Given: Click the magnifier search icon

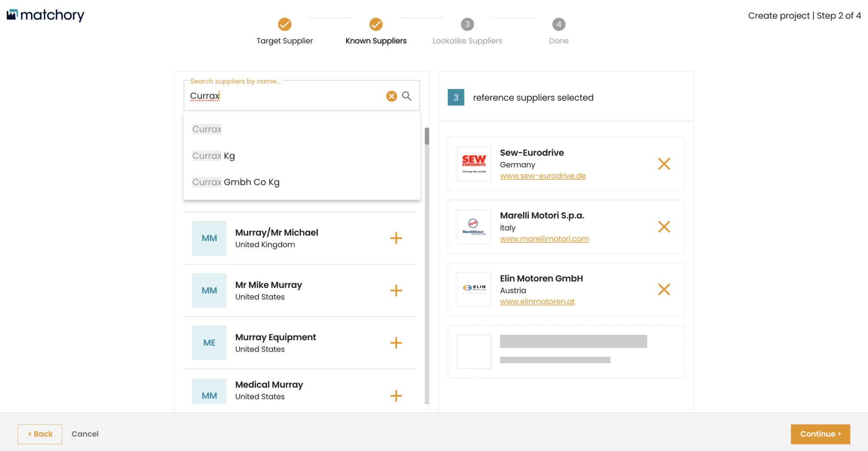Looking at the screenshot, I should [x=407, y=96].
